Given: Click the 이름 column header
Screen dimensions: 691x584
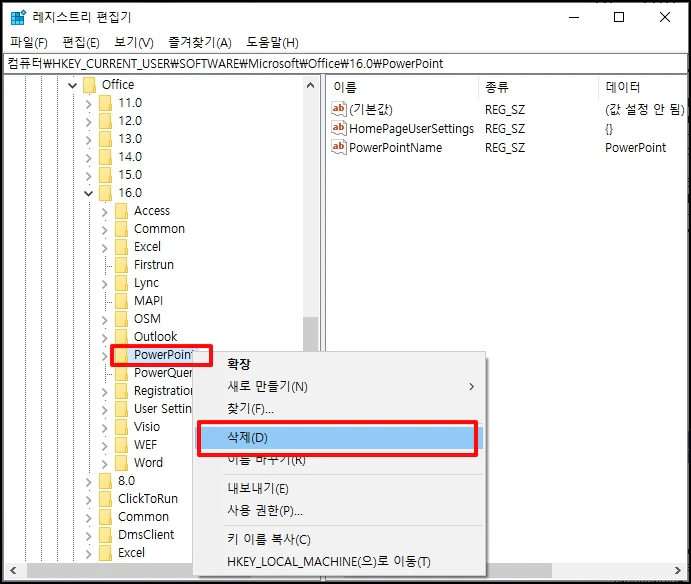Looking at the screenshot, I should [x=403, y=87].
